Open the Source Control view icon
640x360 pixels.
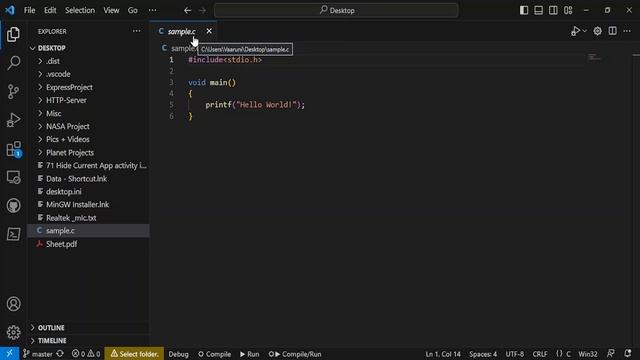pyautogui.click(x=13, y=91)
